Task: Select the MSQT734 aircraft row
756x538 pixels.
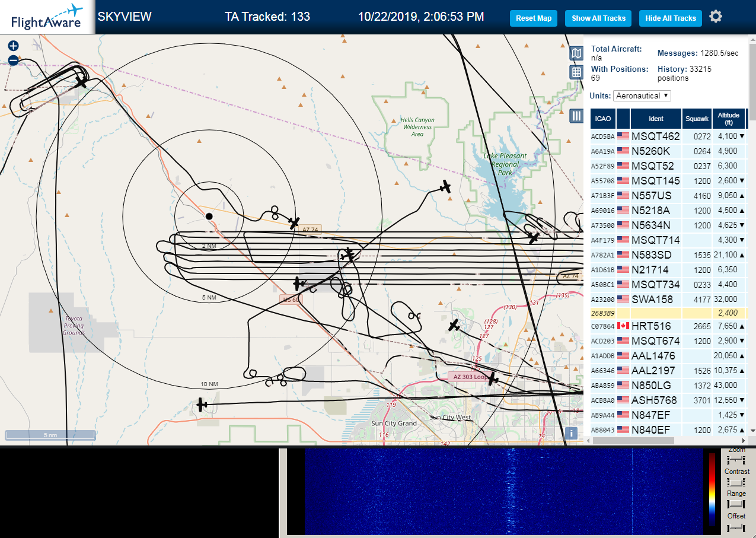Action: click(x=669, y=284)
